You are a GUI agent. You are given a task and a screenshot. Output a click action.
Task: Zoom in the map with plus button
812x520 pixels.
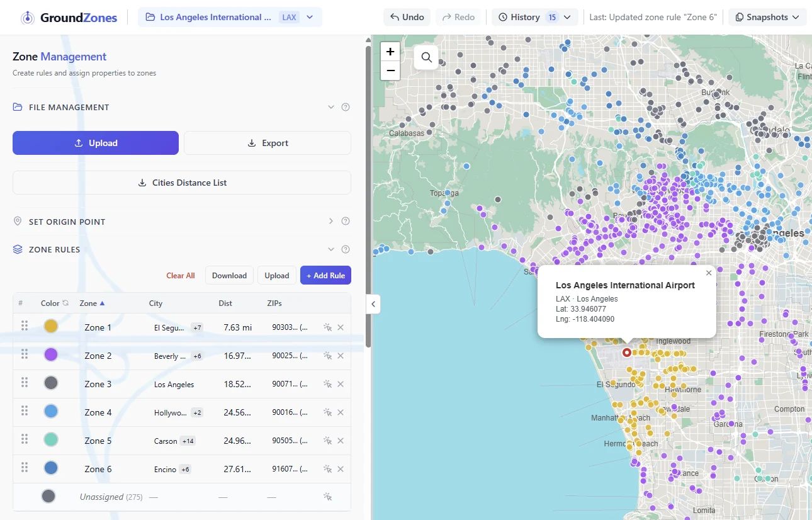click(x=390, y=52)
